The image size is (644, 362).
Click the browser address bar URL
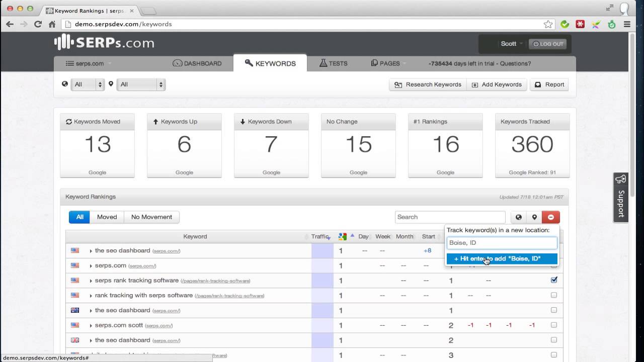[123, 24]
